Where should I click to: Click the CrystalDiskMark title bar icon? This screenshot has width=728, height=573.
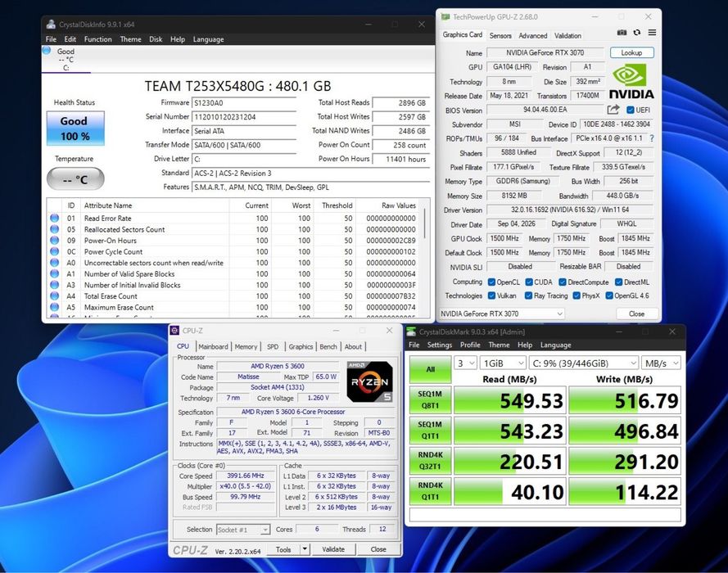point(411,332)
